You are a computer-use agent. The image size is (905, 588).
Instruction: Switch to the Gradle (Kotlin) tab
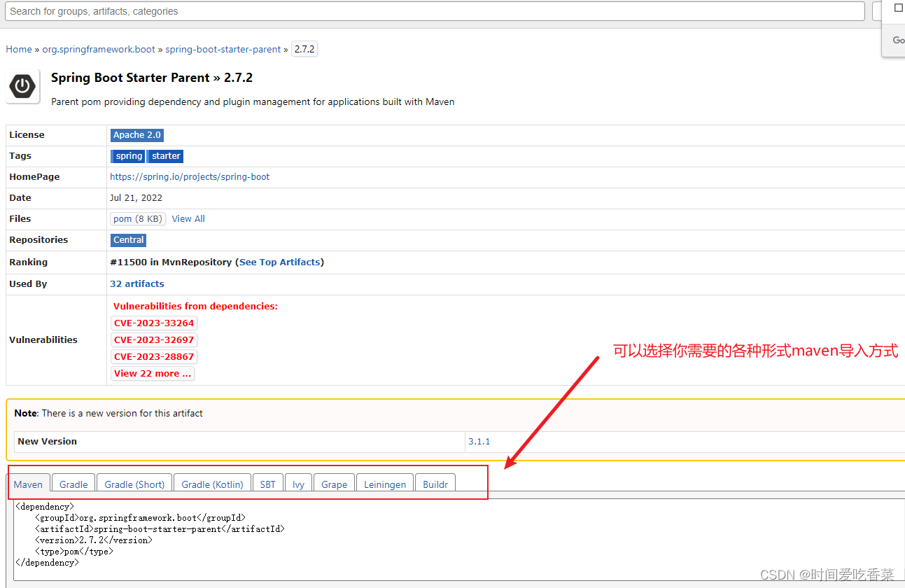click(x=212, y=484)
